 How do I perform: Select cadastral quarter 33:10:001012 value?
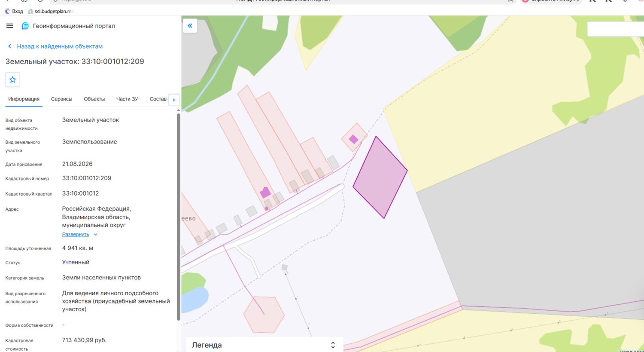(x=80, y=193)
